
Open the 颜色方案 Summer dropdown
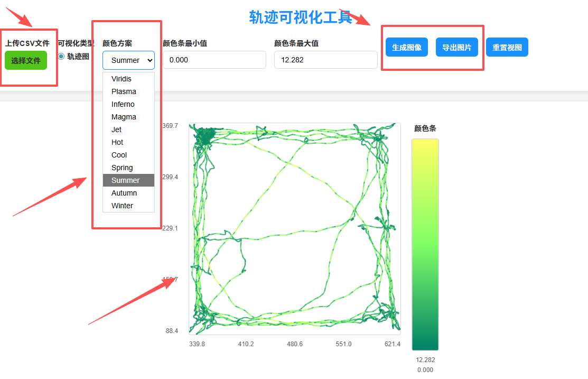click(x=128, y=60)
